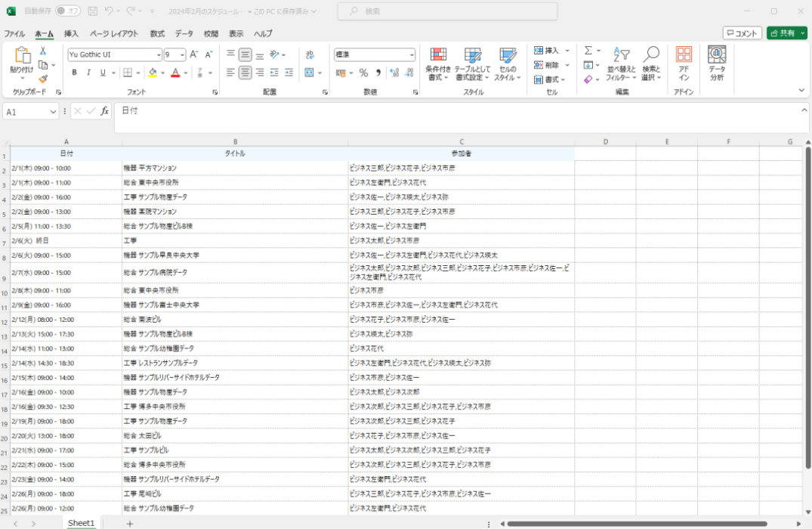Click the Decrease Indent icon
This screenshot has height=529, width=812.
pyautogui.click(x=274, y=73)
